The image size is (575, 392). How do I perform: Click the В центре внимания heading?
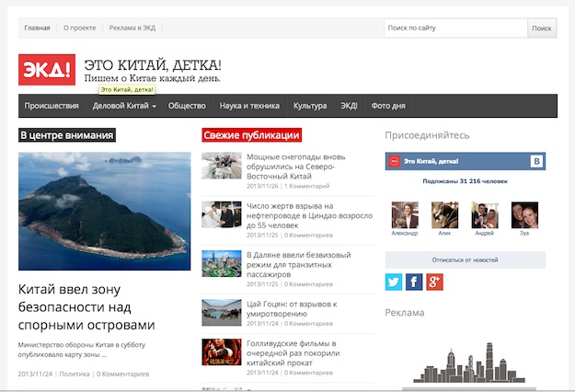(67, 135)
